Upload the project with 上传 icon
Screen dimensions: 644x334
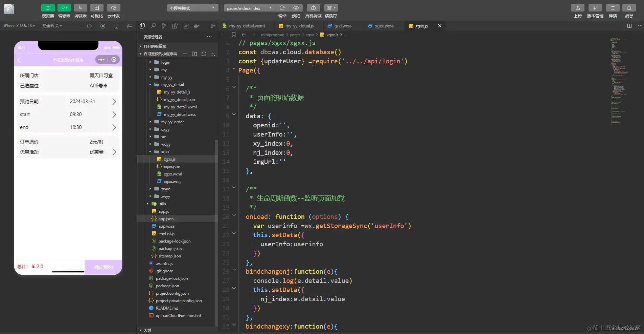578,8
